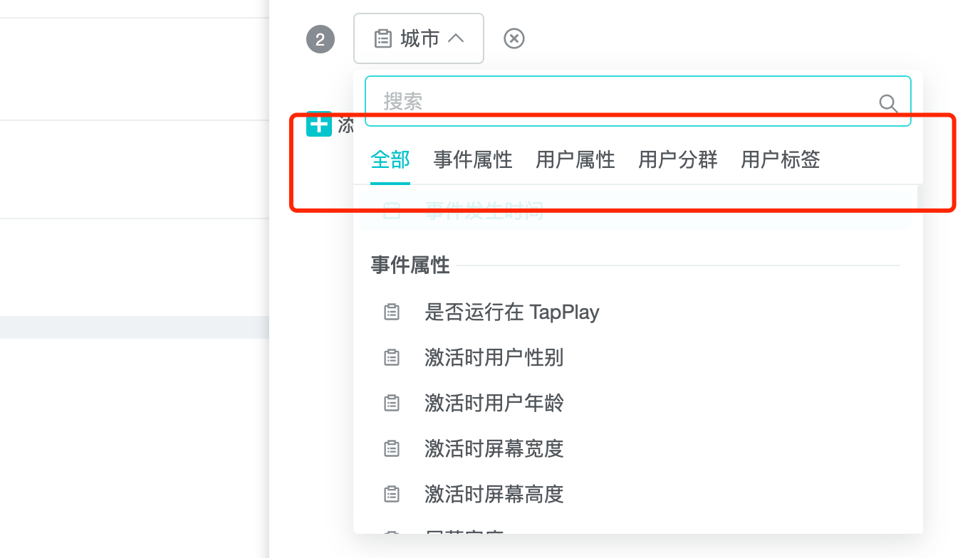Click the icon beside 激活时用户性别
Viewport: 980px width, 558px height.
point(392,357)
